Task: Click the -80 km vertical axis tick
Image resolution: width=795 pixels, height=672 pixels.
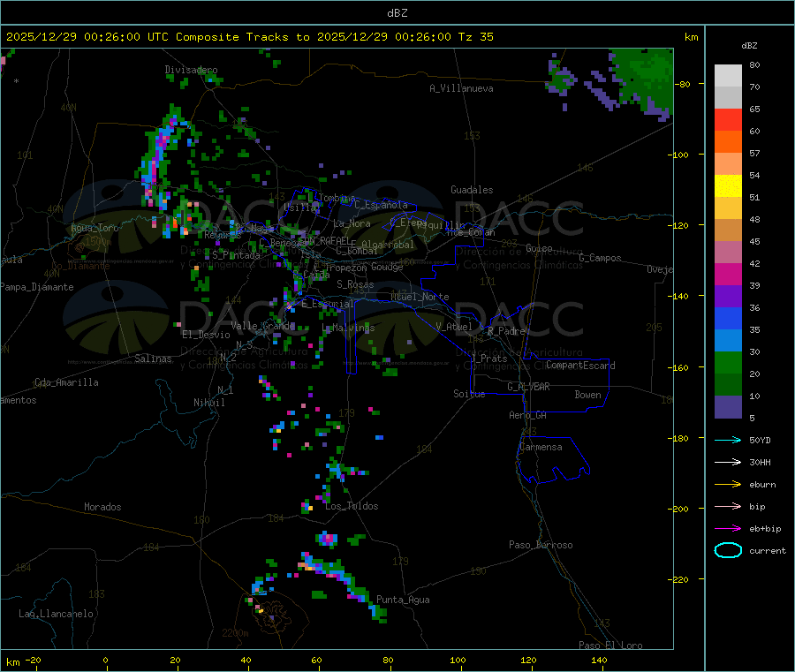Action: click(x=684, y=84)
